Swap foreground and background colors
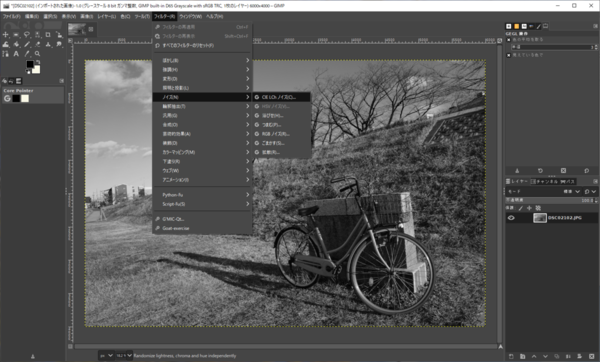 38,62
